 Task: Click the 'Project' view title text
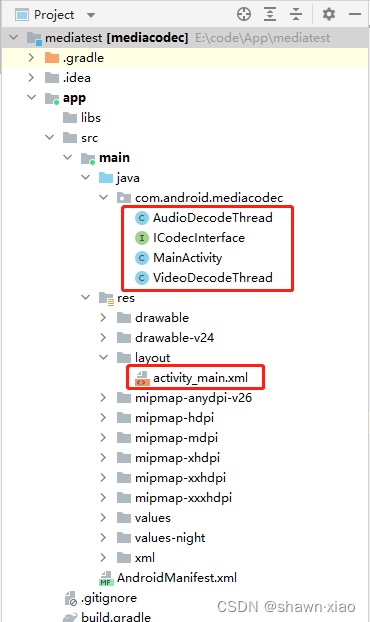coord(54,15)
